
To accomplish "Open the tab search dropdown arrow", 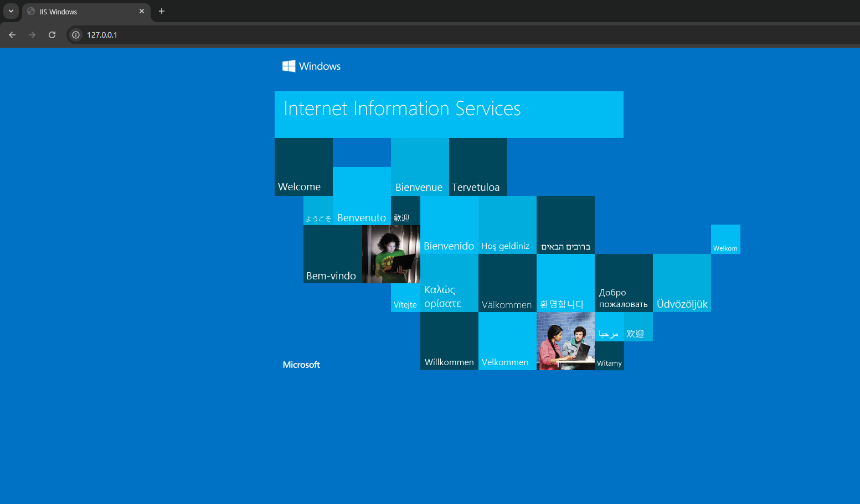I will tap(11, 11).
